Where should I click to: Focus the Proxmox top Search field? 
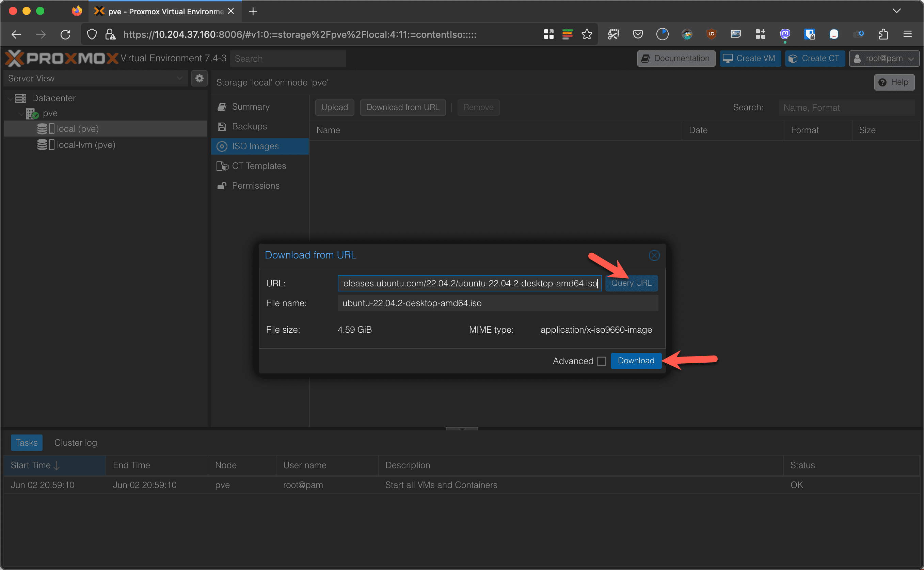click(x=288, y=59)
